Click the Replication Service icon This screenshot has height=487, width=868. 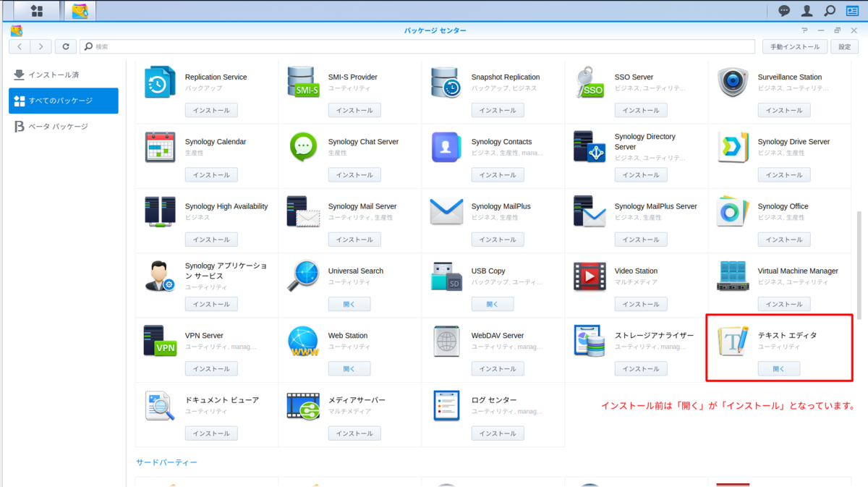click(x=160, y=82)
